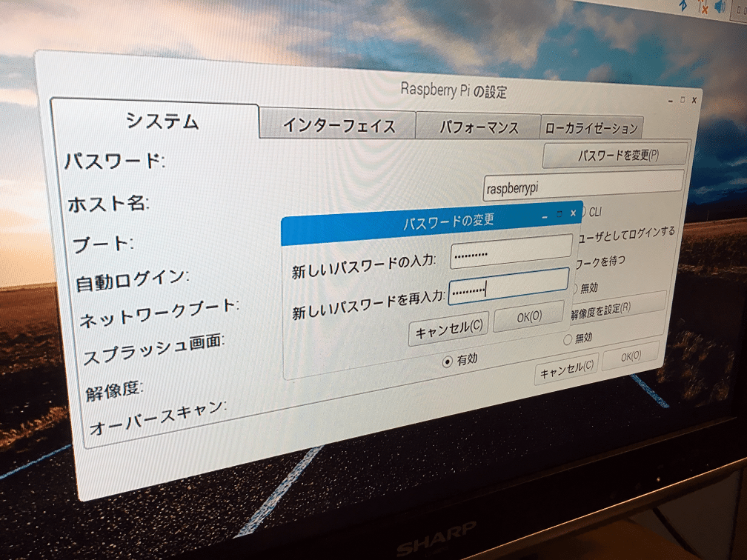The height and width of the screenshot is (560, 747).
Task: Cancel the password dialog with キャンセル(C)
Action: pos(449,329)
